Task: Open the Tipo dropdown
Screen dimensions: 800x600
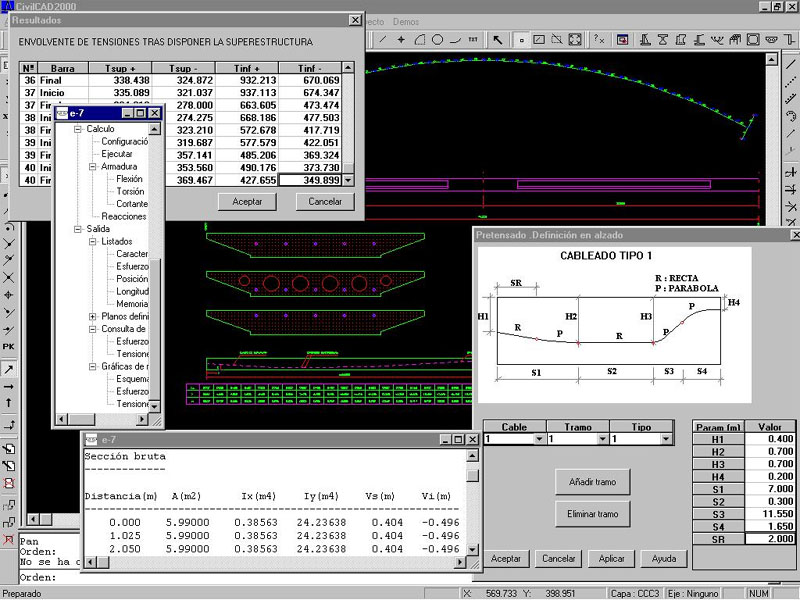Action: (x=666, y=439)
